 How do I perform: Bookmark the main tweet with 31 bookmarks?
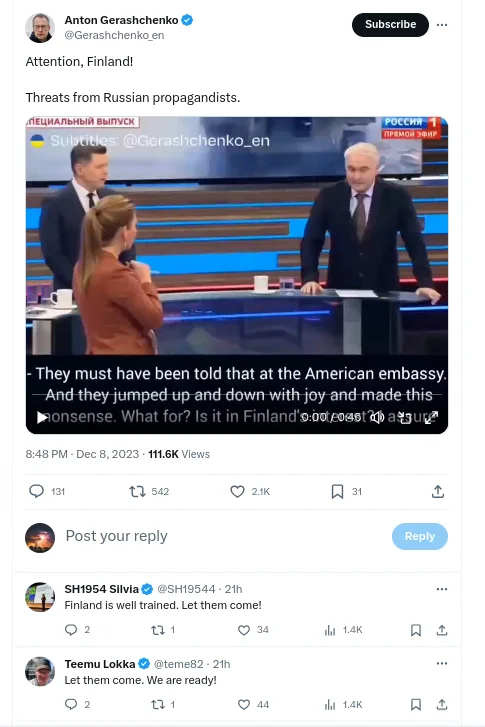pos(338,491)
